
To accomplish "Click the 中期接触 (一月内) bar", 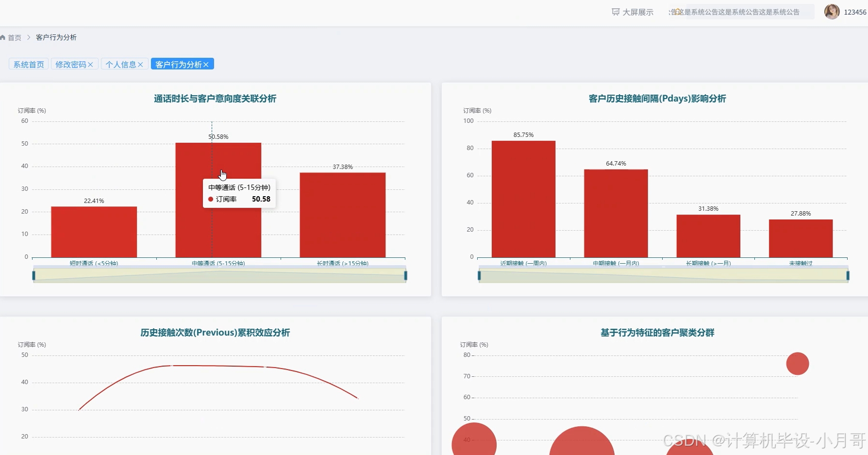I will coord(616,214).
